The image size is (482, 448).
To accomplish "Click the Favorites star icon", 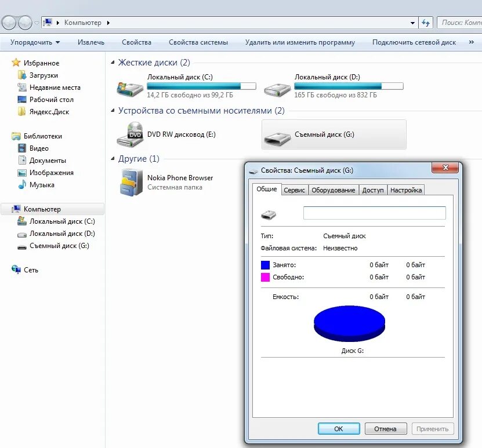I will [x=16, y=63].
